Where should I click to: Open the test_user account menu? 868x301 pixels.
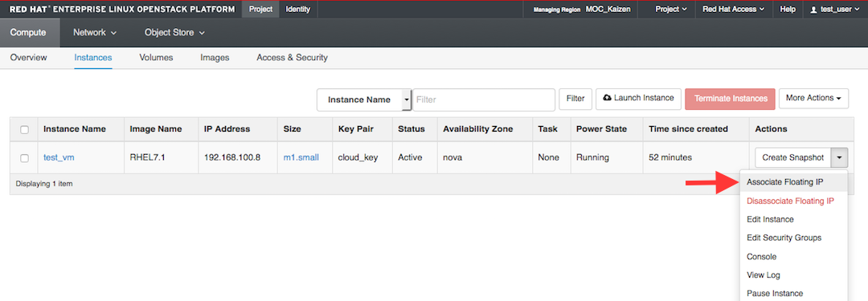point(835,10)
